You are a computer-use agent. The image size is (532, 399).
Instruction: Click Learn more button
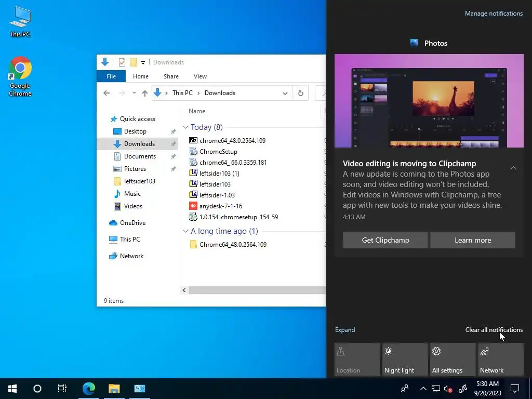click(x=473, y=240)
